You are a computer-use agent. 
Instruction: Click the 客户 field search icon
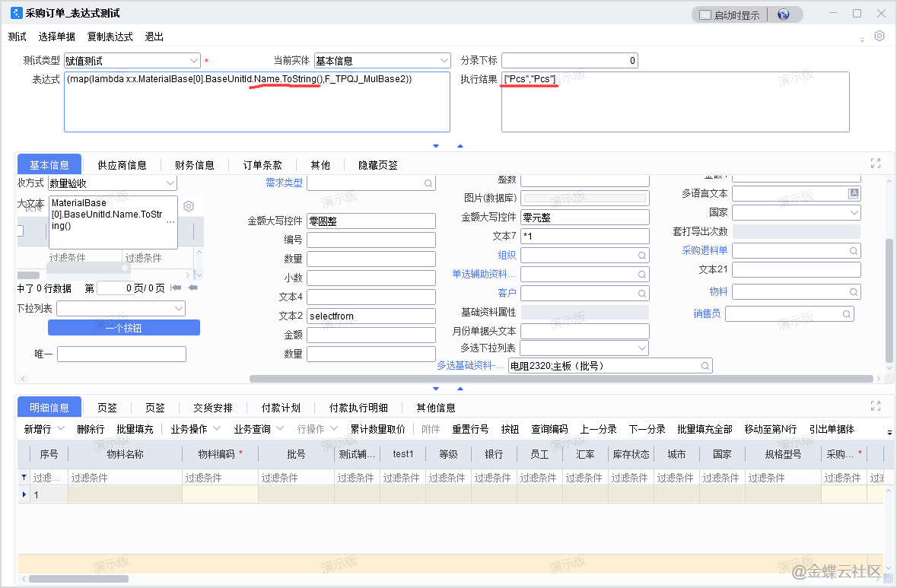pos(642,294)
